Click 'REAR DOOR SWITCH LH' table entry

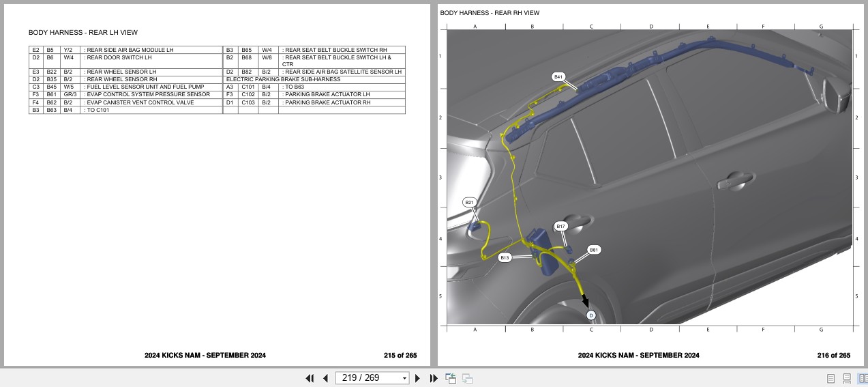tap(119, 57)
